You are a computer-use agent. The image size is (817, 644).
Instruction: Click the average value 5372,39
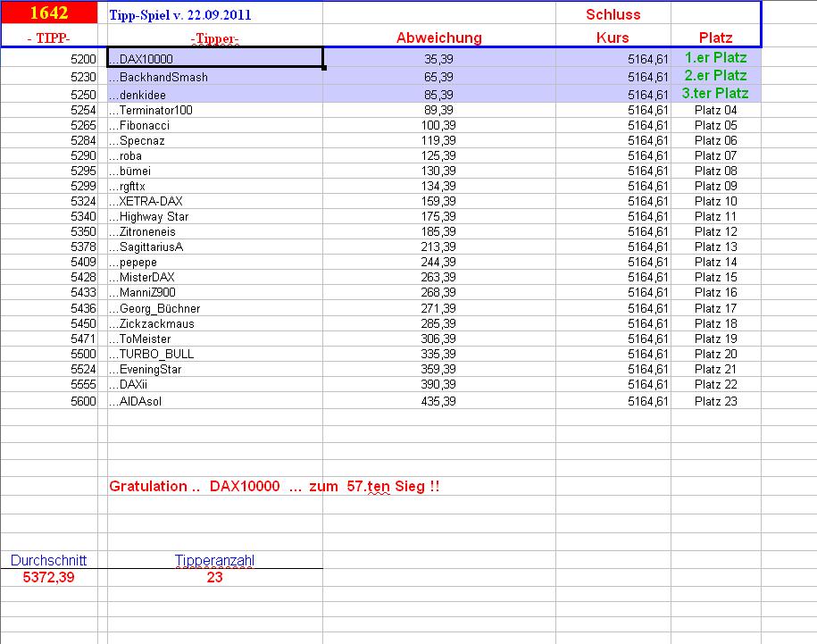[x=48, y=577]
